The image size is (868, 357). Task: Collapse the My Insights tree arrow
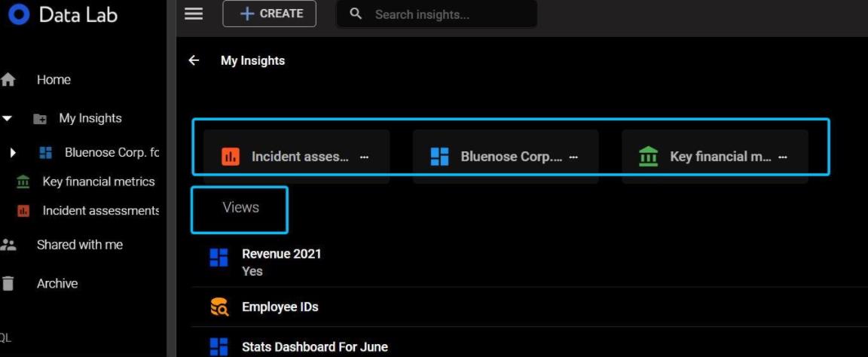(8, 118)
